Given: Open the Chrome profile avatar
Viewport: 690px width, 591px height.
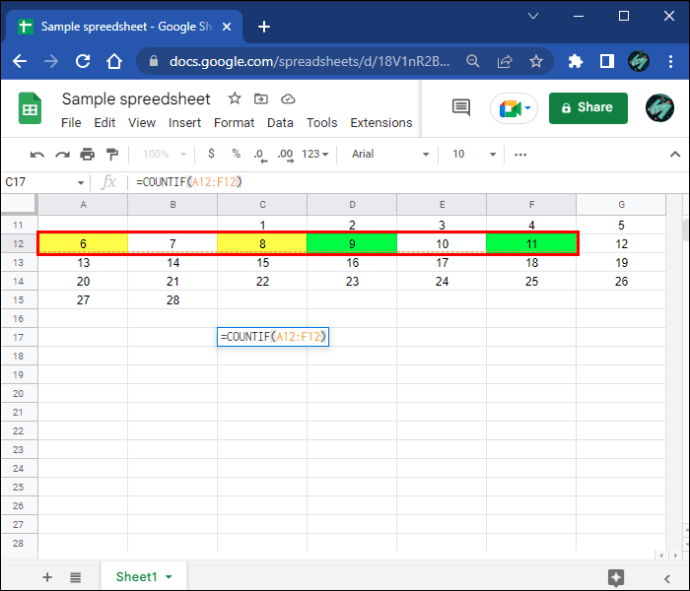Looking at the screenshot, I should tap(639, 61).
